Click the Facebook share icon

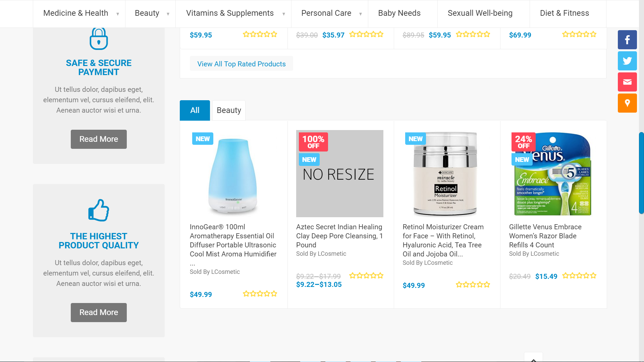627,40
